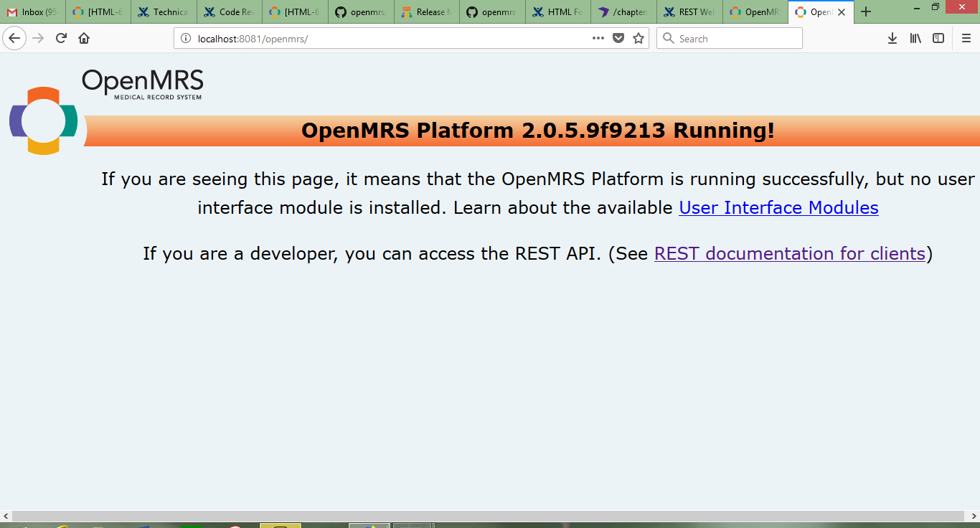Toggle the Firefox sidebar view
This screenshot has height=528, width=980.
tap(938, 38)
